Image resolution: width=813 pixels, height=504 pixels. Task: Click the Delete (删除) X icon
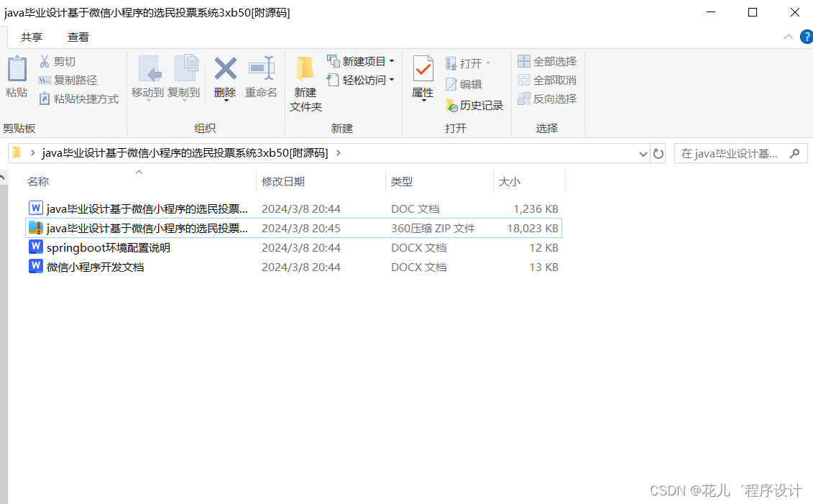(225, 69)
